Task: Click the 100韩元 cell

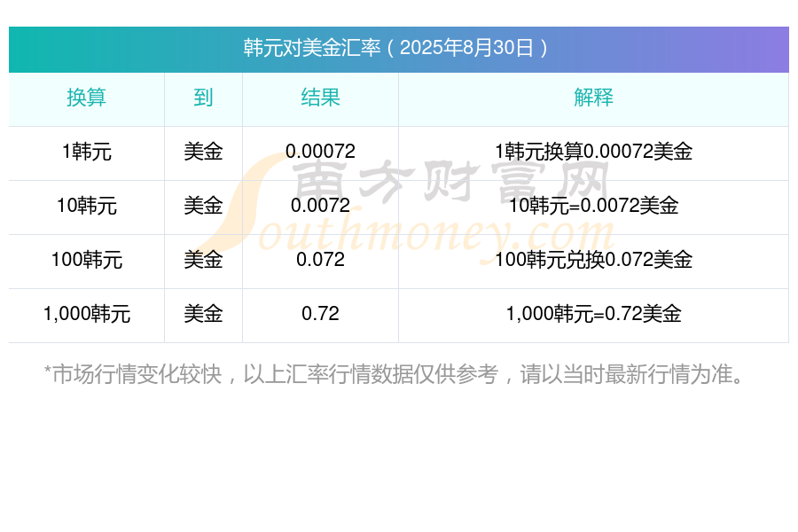Action: coord(87,260)
